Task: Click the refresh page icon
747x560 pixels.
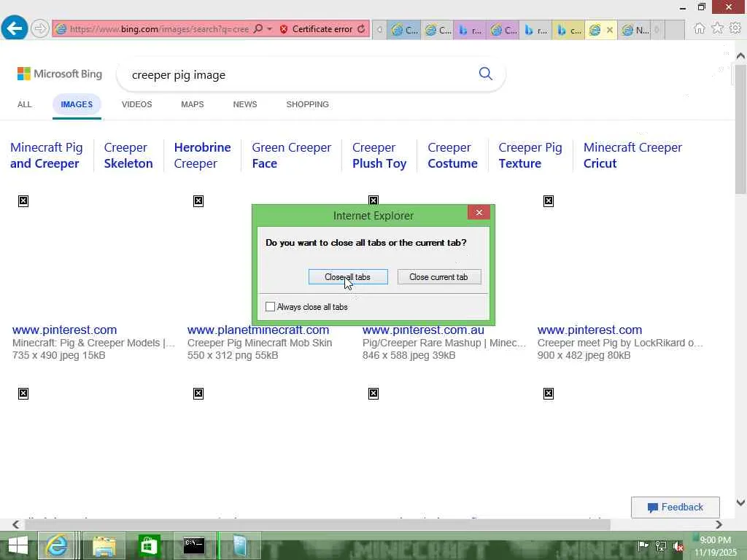Action: 362,29
